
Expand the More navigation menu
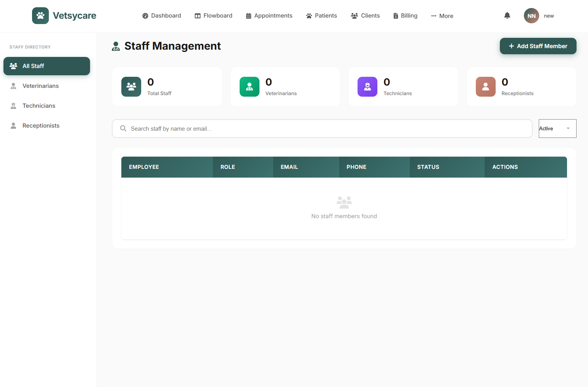coord(442,16)
